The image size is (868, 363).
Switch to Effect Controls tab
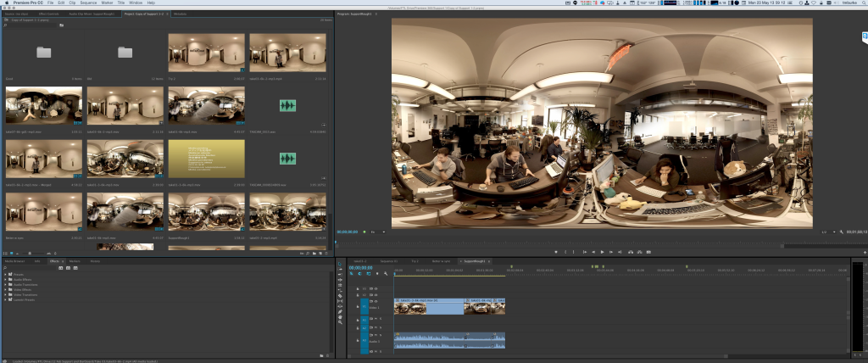pyautogui.click(x=48, y=14)
